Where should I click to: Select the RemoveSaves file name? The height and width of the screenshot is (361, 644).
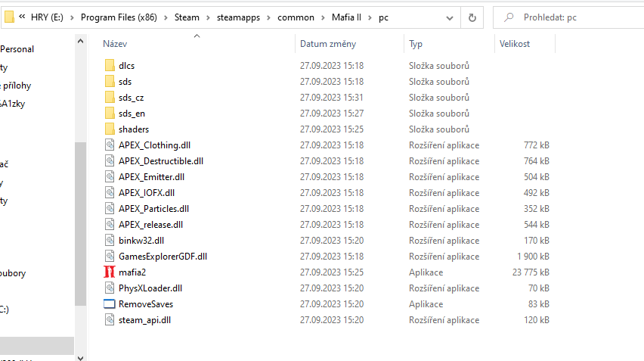(x=146, y=303)
